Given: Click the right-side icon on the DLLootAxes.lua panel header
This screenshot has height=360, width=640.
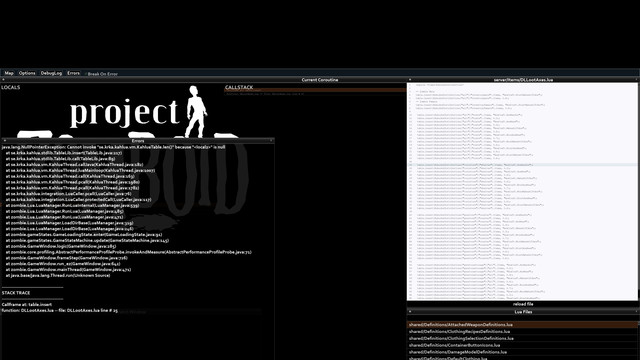Looking at the screenshot, I should pyautogui.click(x=636, y=80).
